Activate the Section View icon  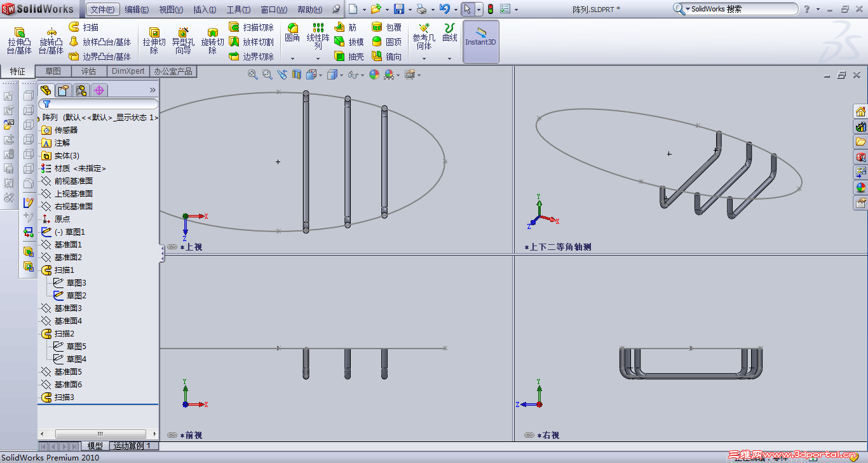296,74
